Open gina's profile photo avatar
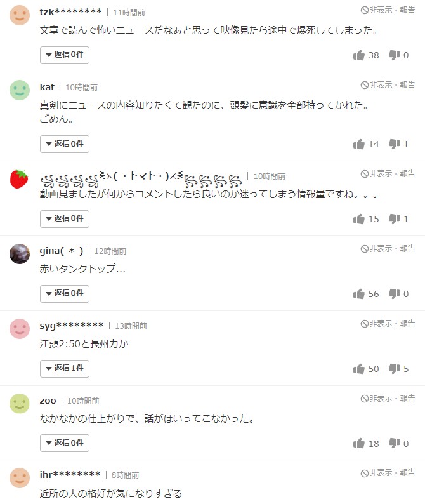 coord(20,254)
